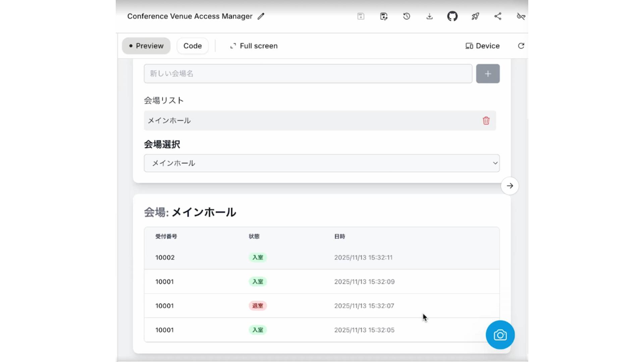
Task: Open the GitHub icon
Action: (x=452, y=16)
